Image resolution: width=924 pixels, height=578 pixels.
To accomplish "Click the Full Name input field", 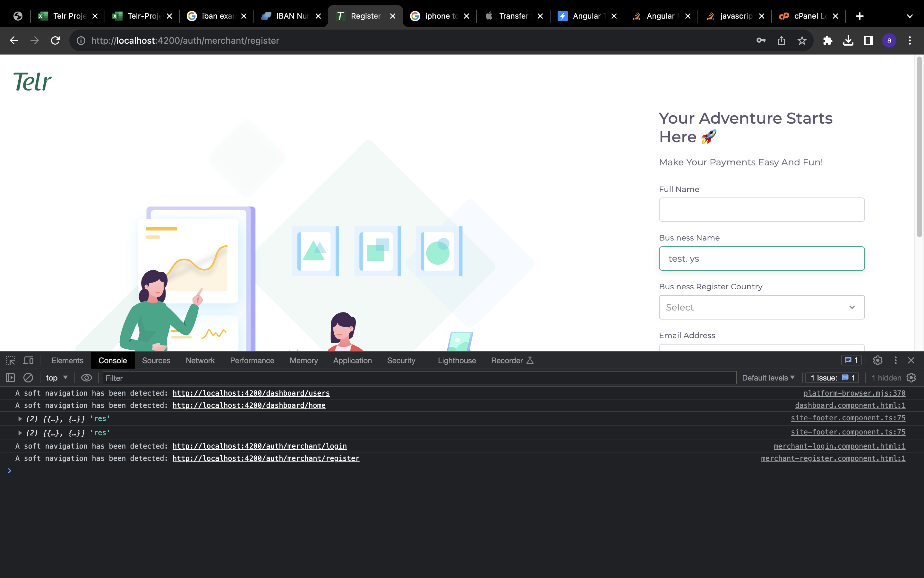I will tap(762, 209).
